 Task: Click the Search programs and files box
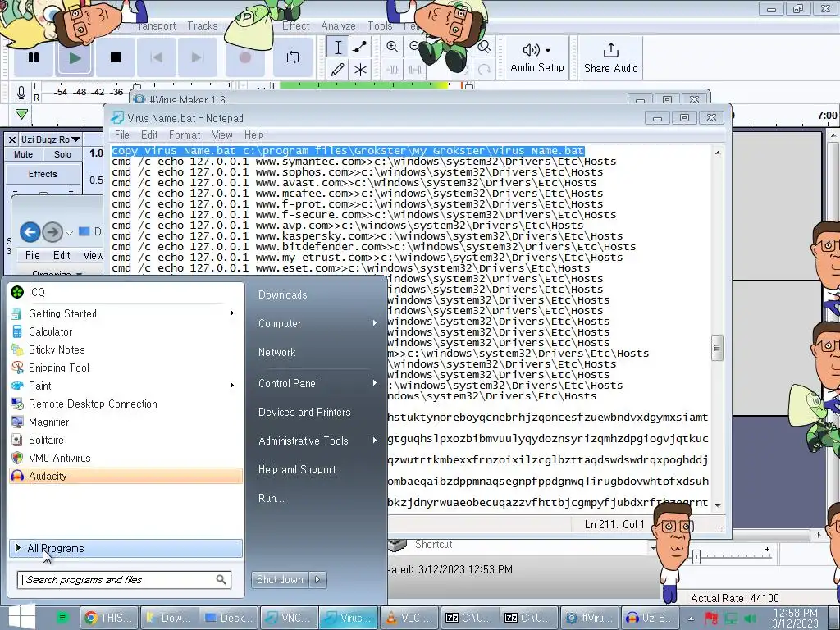(125, 580)
